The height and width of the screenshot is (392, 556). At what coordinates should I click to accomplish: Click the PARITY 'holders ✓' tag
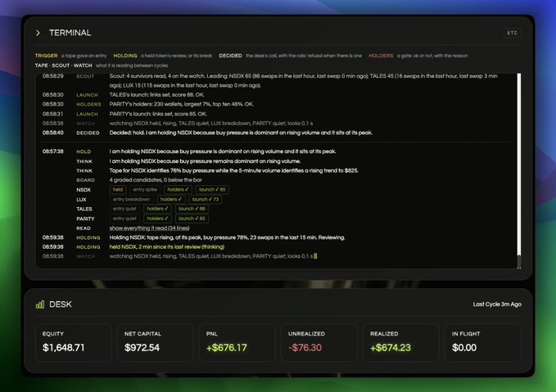pos(157,219)
